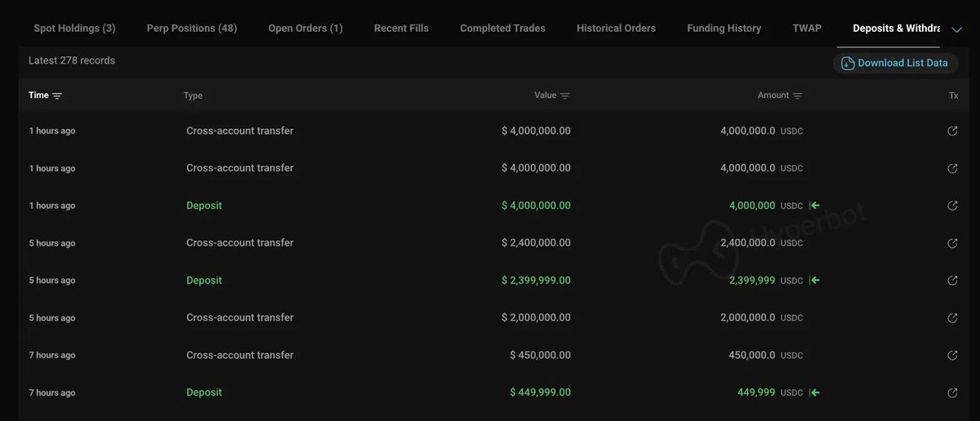980x421 pixels.
Task: View the Completed Trades tab
Action: (x=502, y=28)
